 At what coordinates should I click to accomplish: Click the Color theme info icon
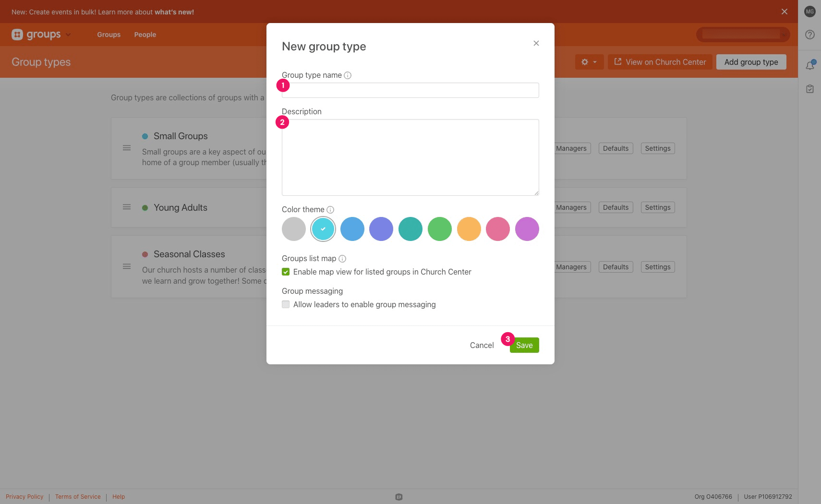pyautogui.click(x=330, y=210)
